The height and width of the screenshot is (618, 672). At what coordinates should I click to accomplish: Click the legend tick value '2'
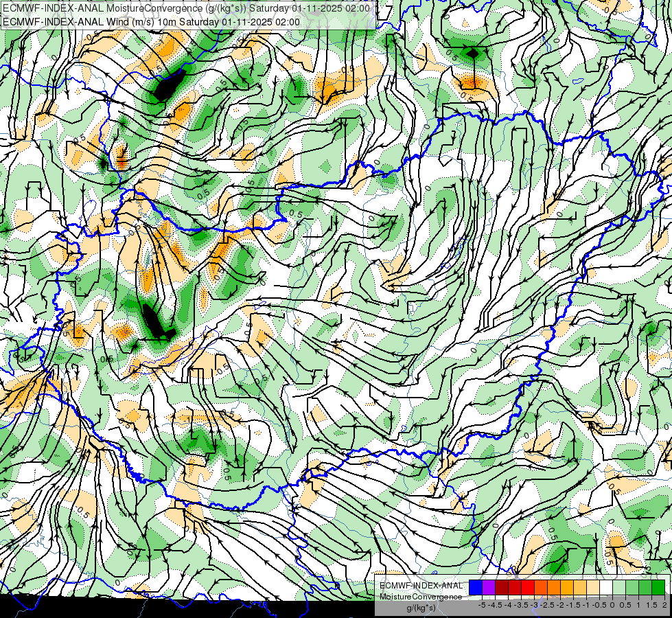[664, 605]
